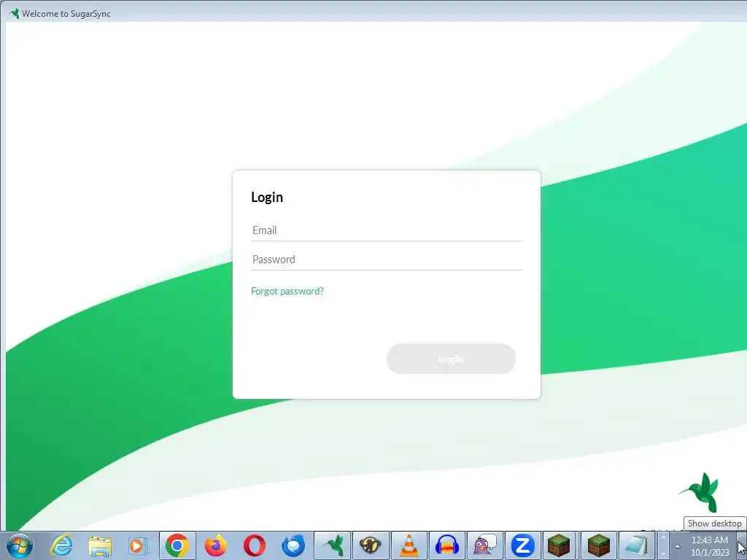Open the Forgot password? link
747x560 pixels.
tap(287, 291)
